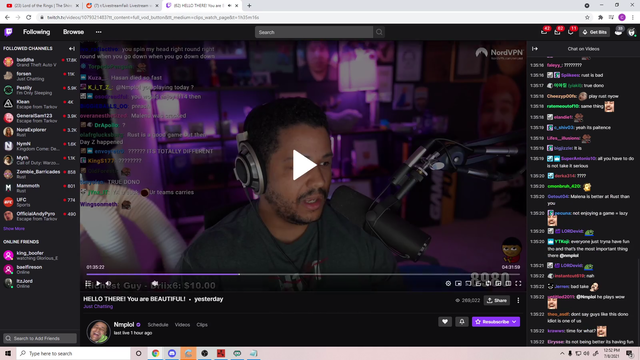Click the Twitch logo home icon
The width and height of the screenshot is (640, 360).
8,32
